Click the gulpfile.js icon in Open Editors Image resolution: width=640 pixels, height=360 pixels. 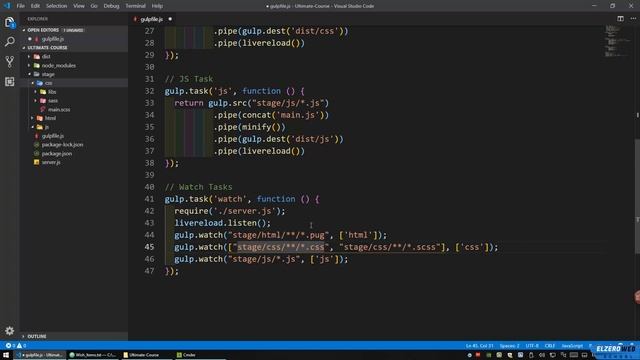[x=37, y=39]
